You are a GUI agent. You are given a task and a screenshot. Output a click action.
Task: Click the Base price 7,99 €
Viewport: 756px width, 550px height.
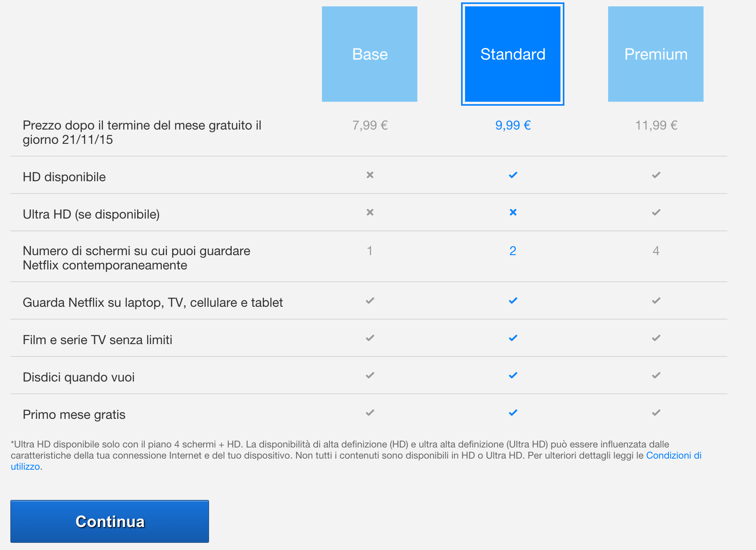[370, 125]
